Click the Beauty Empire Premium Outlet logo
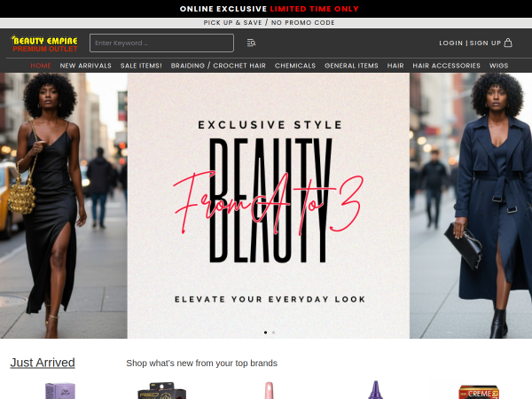This screenshot has width=532, height=399. coord(45,43)
